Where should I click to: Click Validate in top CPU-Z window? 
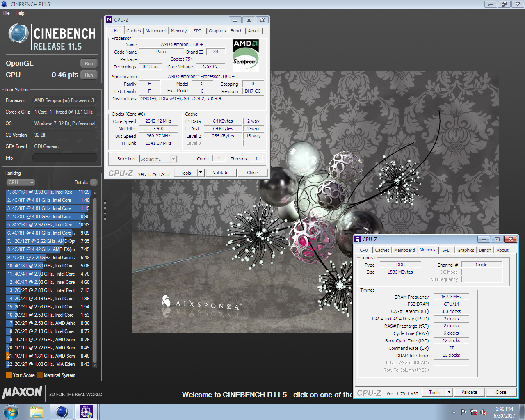[221, 173]
